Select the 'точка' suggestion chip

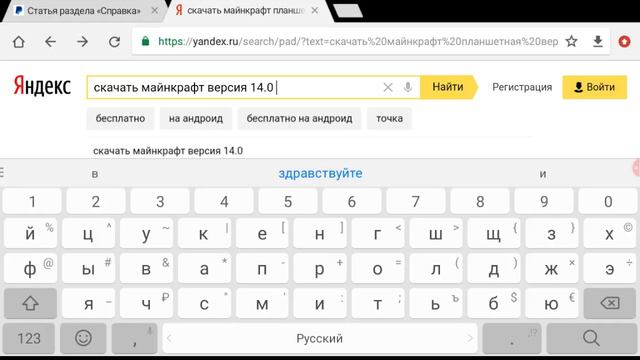point(389,118)
